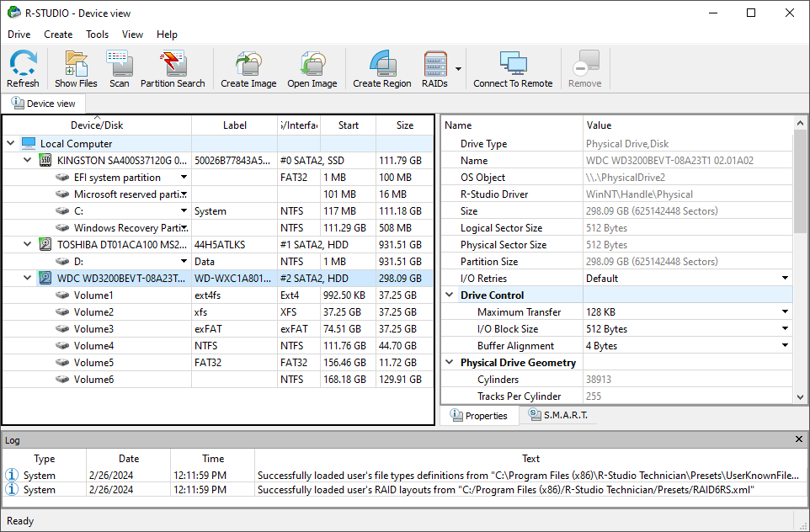Screen dimensions: 810x532
Task: Select the Volume5 FAT32 partition row
Action: 218,363
